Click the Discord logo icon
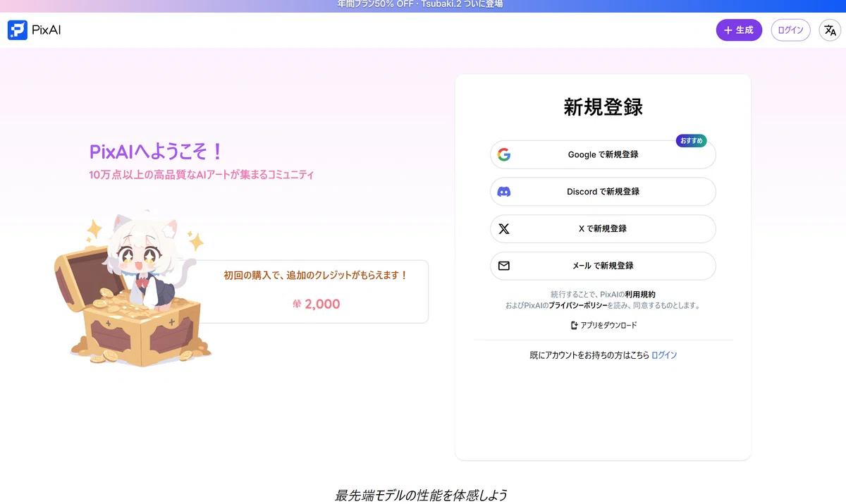Image resolution: width=846 pixels, height=504 pixels. [x=503, y=192]
